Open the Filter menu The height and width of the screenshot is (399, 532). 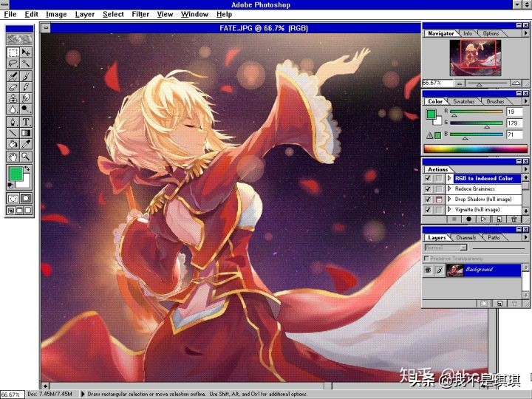coord(140,14)
